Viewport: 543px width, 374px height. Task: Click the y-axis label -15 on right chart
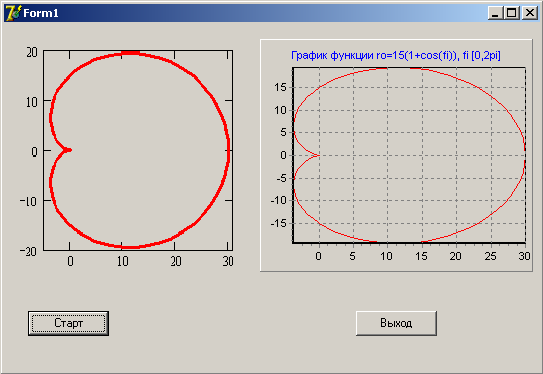click(279, 223)
